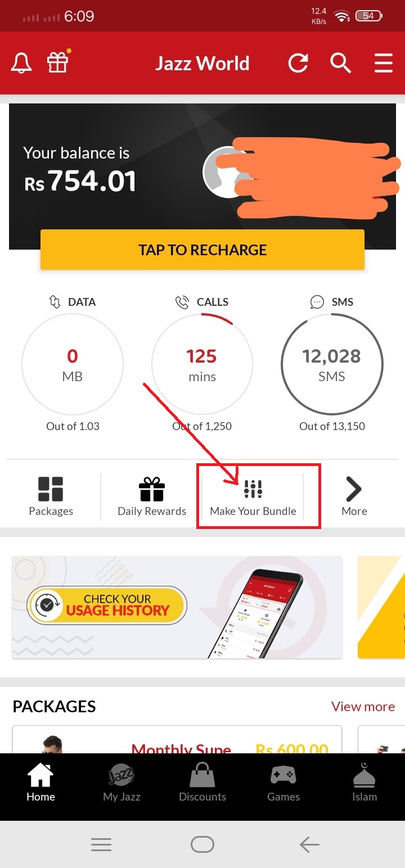Open Daily Rewards gift icon
Screen dimensions: 405x868
[x=152, y=496]
